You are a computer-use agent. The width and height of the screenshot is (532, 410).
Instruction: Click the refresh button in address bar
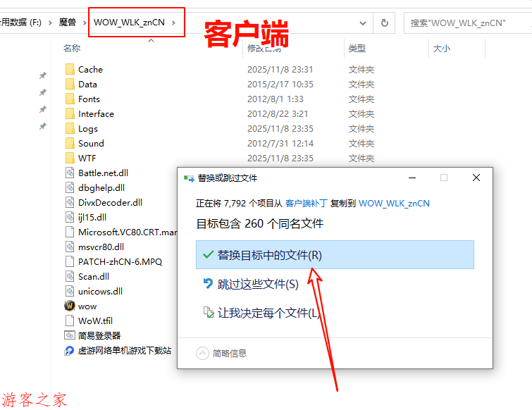click(x=384, y=23)
